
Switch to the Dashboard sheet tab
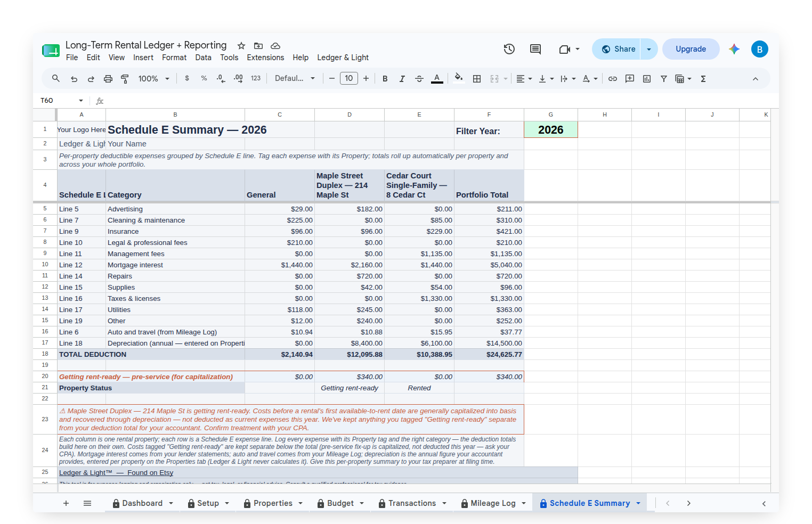pyautogui.click(x=142, y=503)
